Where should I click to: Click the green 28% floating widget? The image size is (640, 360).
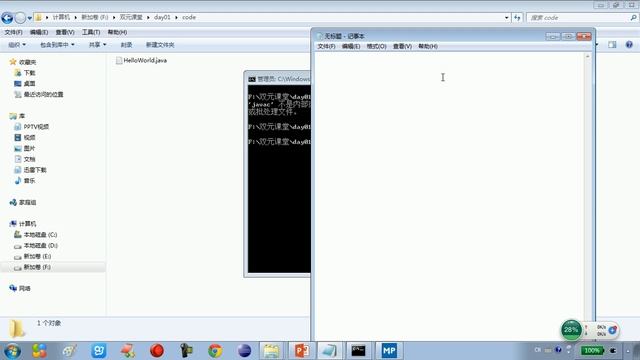coord(571,330)
